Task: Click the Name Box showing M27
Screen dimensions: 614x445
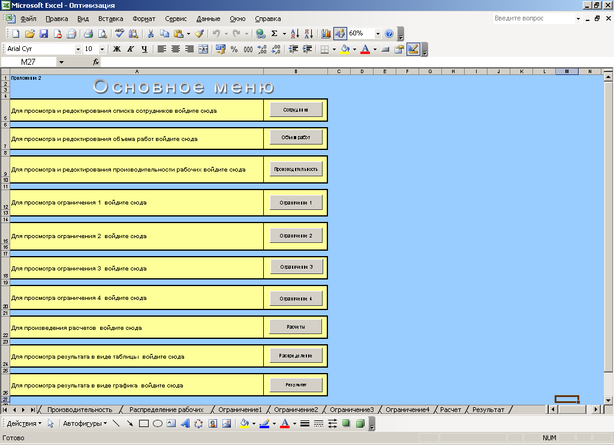Action: [x=28, y=62]
